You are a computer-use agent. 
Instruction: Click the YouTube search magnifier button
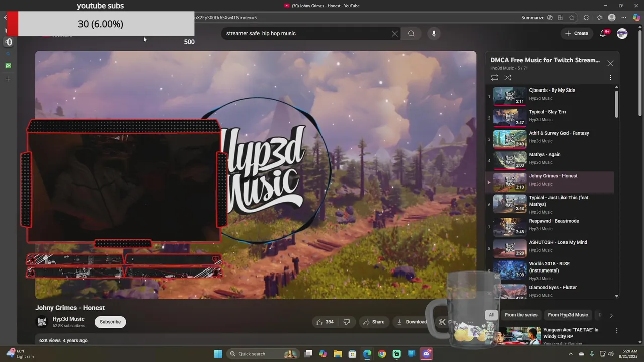coord(411,34)
